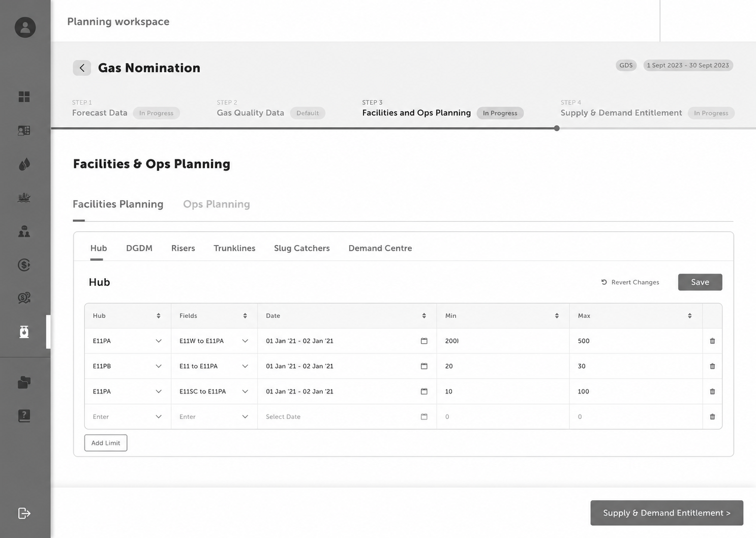Open the money exchange icon in sidebar

point(24,297)
